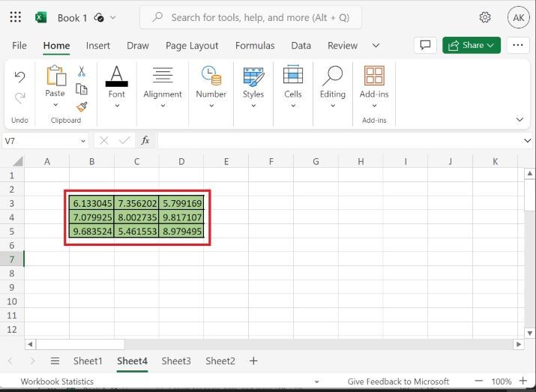Open the all sheets list icon
Viewport: 536px width, 392px height.
coord(55,361)
